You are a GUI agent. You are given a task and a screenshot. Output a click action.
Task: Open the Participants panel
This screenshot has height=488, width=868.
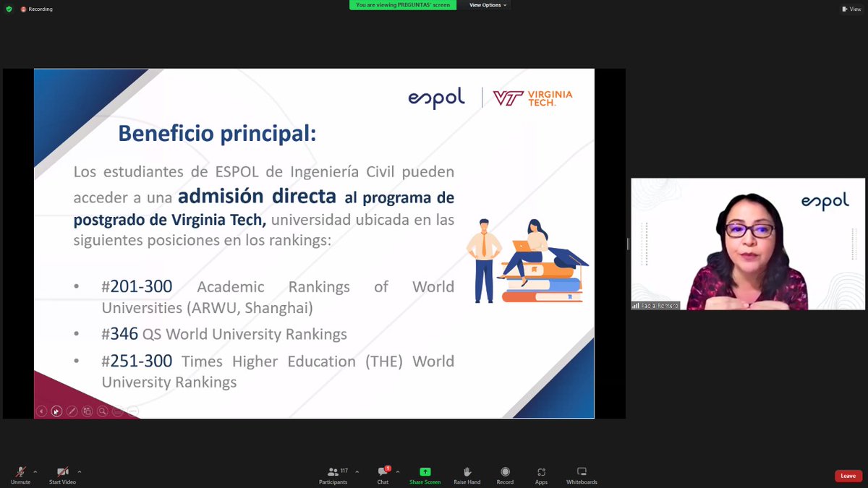tap(333, 475)
